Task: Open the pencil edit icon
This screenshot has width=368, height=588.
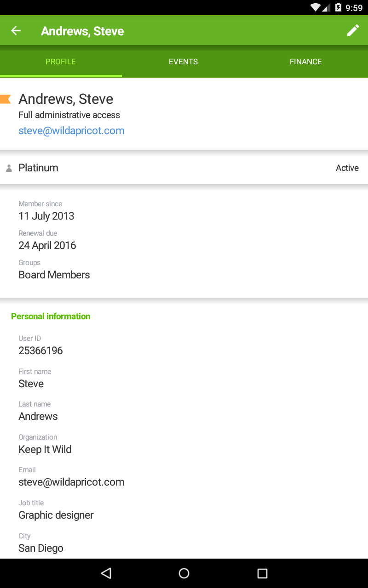Action: 353,31
